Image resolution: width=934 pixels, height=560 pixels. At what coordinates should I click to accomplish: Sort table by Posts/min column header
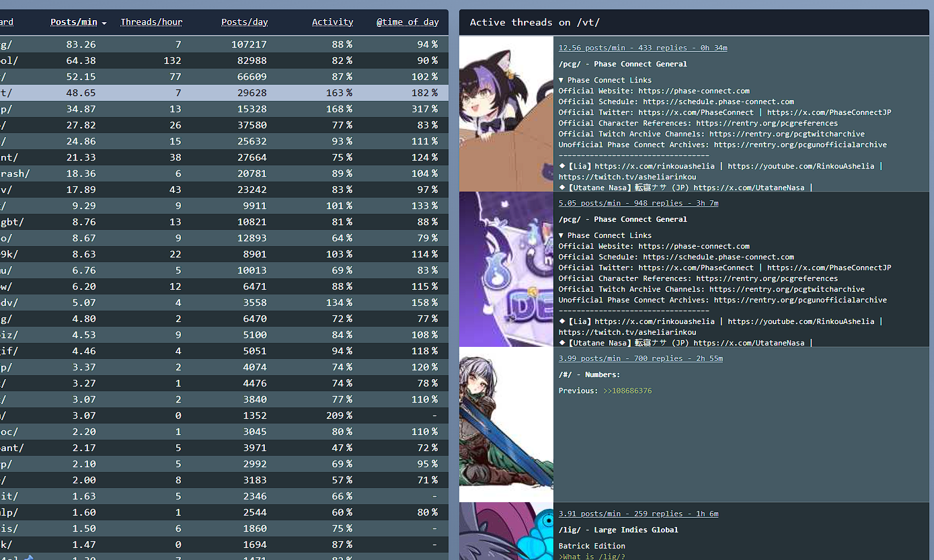(x=74, y=22)
